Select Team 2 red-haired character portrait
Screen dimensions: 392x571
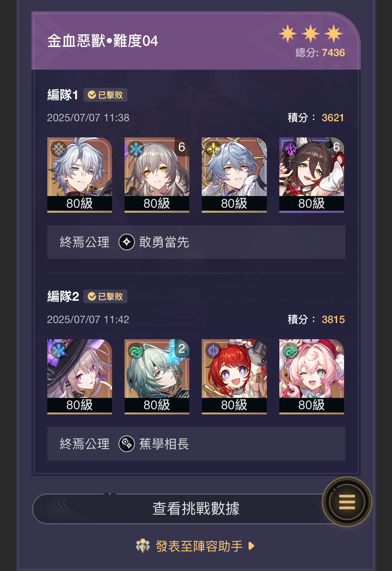234,376
